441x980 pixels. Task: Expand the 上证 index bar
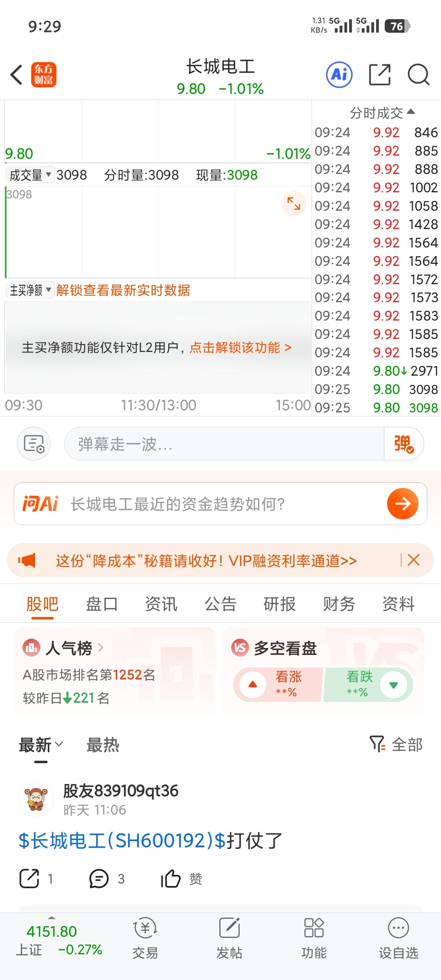51,918
